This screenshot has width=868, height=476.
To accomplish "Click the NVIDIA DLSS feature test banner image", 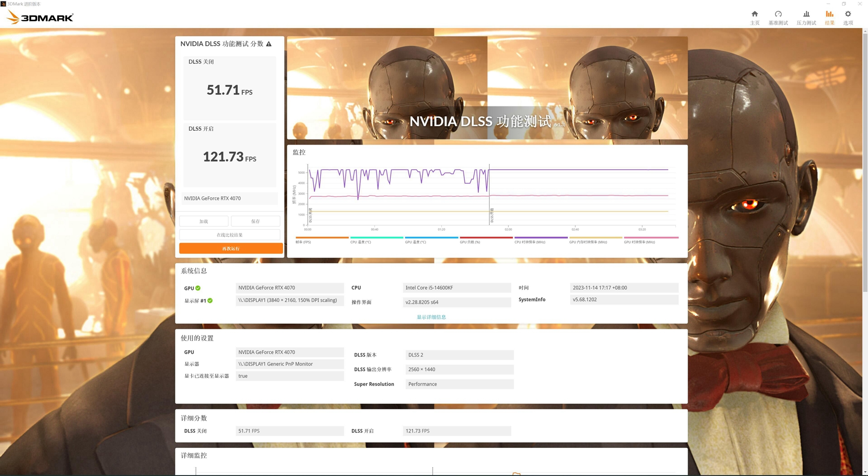I will click(x=487, y=88).
